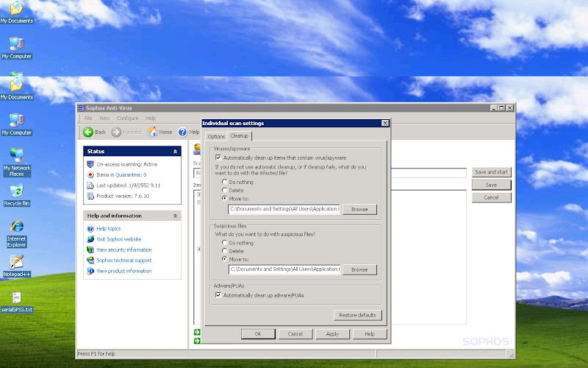Click Cancel in the scan settings dialog
The image size is (588, 368).
(x=295, y=334)
